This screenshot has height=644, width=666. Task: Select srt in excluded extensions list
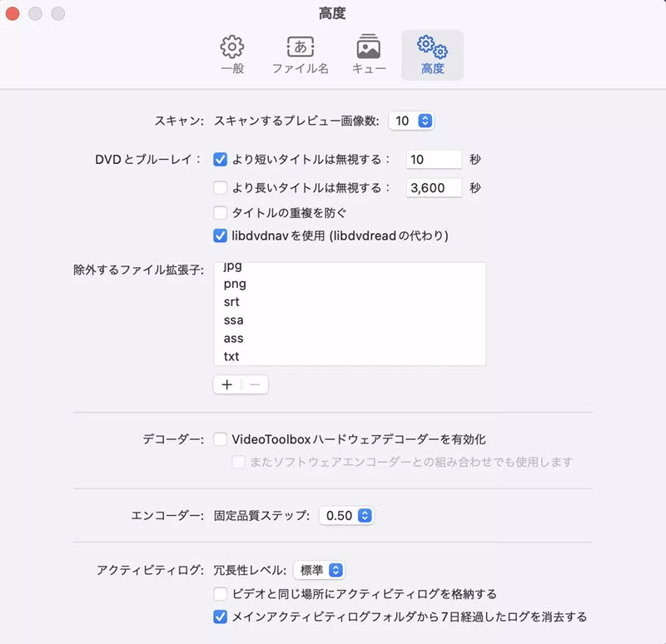233,302
